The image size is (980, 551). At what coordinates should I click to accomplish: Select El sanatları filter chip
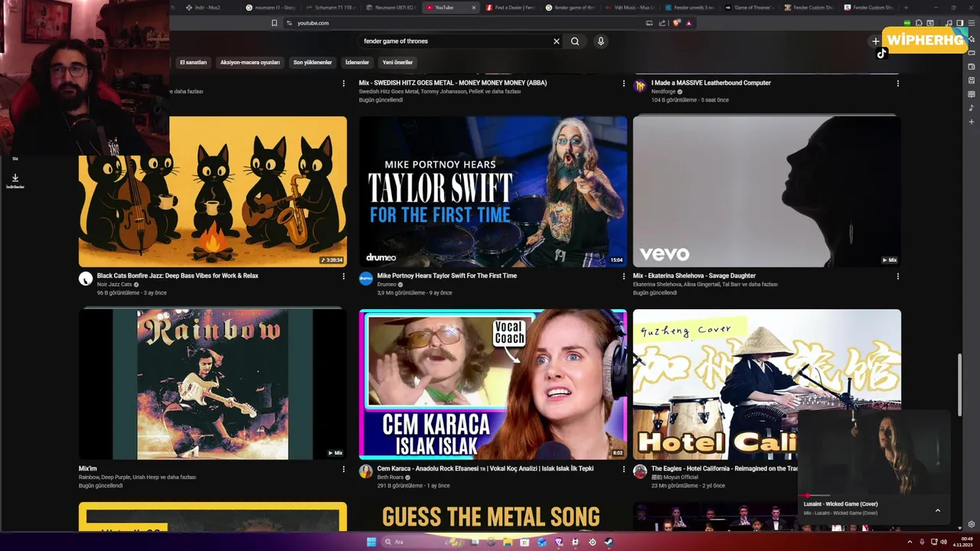click(193, 63)
